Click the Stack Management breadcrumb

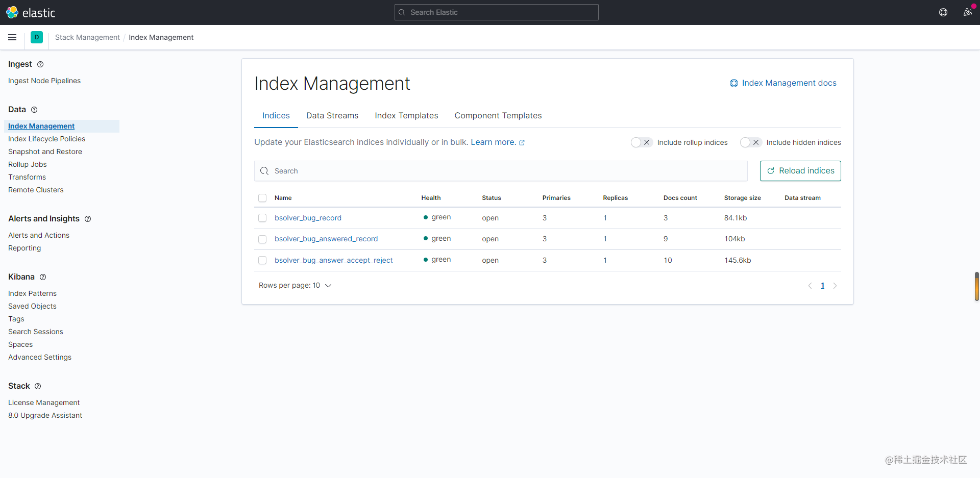coord(87,37)
